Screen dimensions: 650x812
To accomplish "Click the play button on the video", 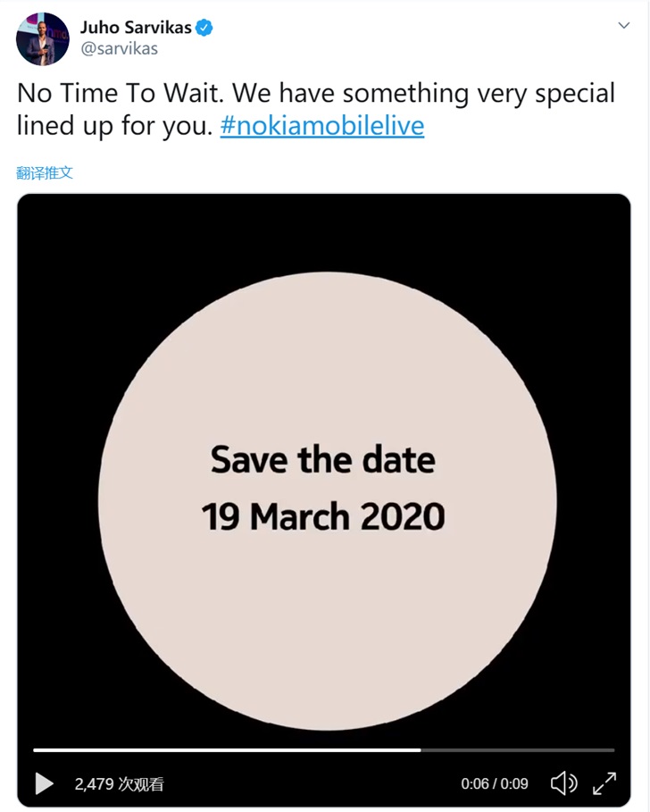I will [44, 783].
